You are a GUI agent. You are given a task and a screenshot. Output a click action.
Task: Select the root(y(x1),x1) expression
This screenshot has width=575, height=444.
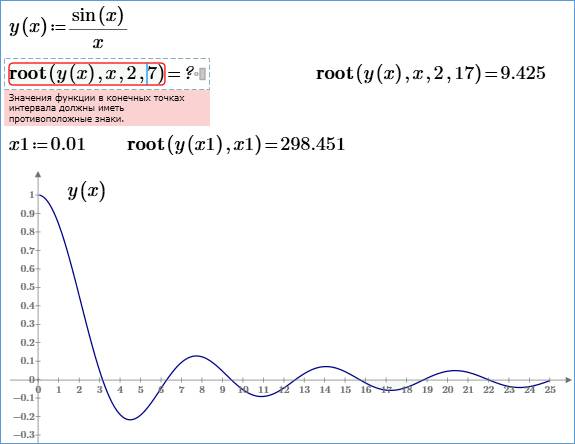[195, 144]
